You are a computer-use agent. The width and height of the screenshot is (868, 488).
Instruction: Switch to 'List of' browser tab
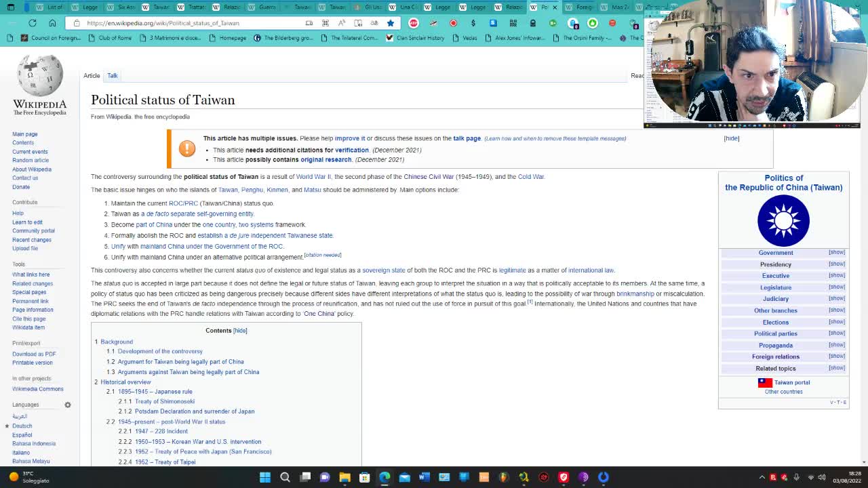(50, 7)
